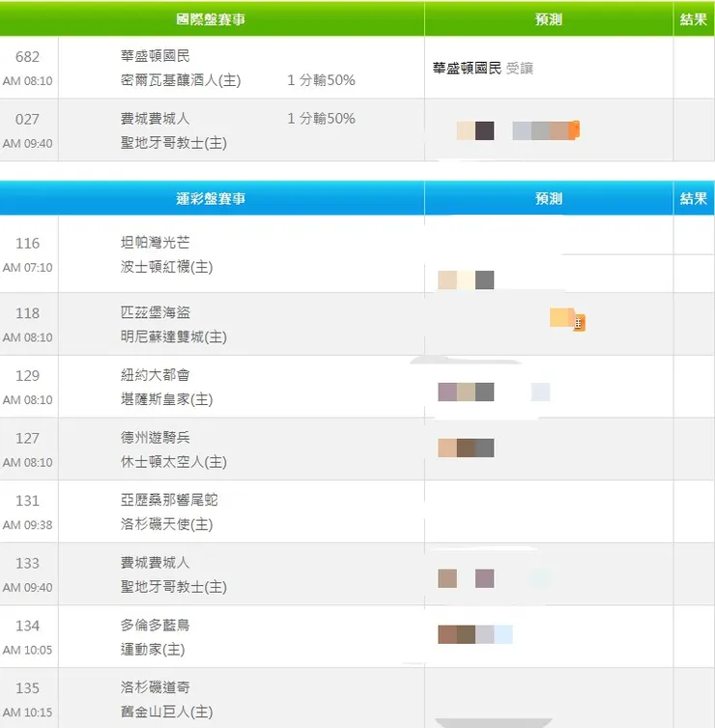Click the 華盛頓國民 受讓 prediction
This screenshot has height=728, width=715.
482,69
